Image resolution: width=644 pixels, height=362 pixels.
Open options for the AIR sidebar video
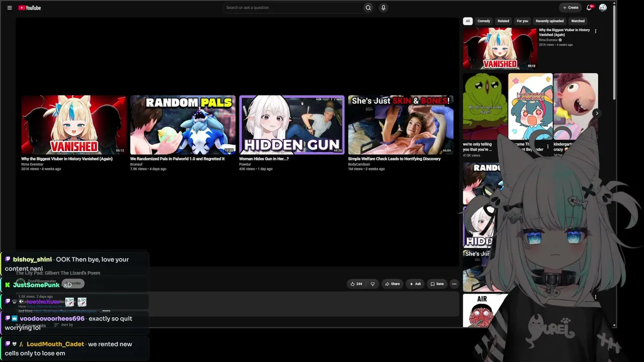click(x=596, y=297)
